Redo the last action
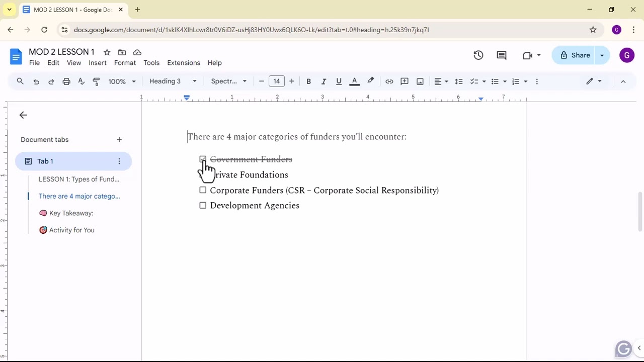Screen dimensions: 644x362 (51, 81)
